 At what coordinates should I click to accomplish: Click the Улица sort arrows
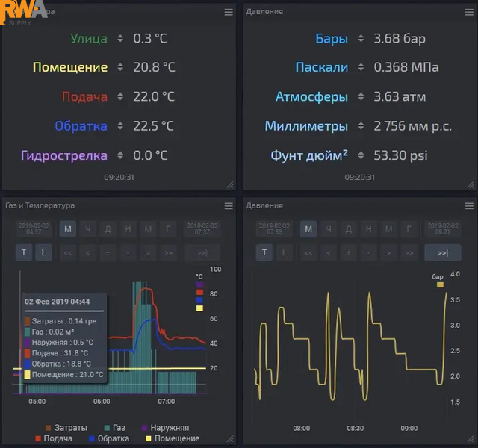pyautogui.click(x=120, y=38)
